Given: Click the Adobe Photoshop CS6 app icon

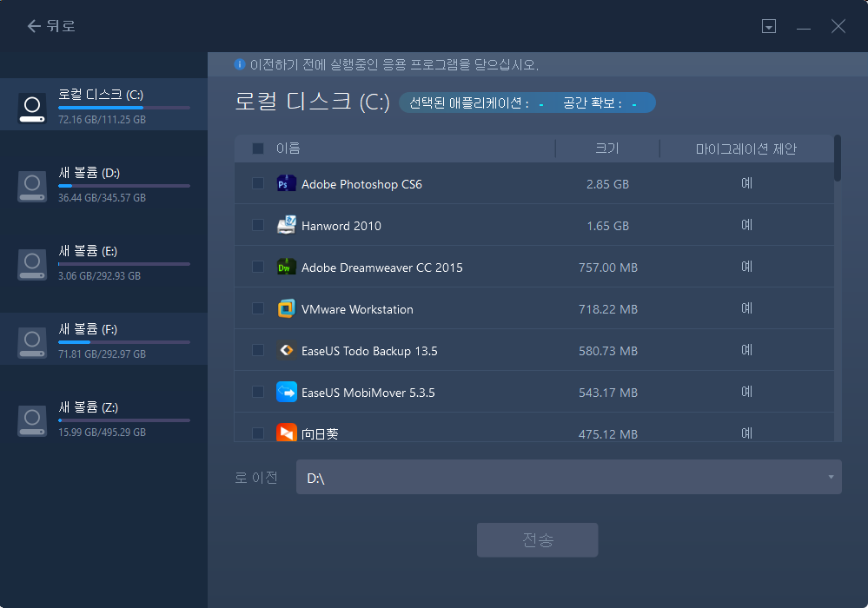Looking at the screenshot, I should click(x=286, y=183).
